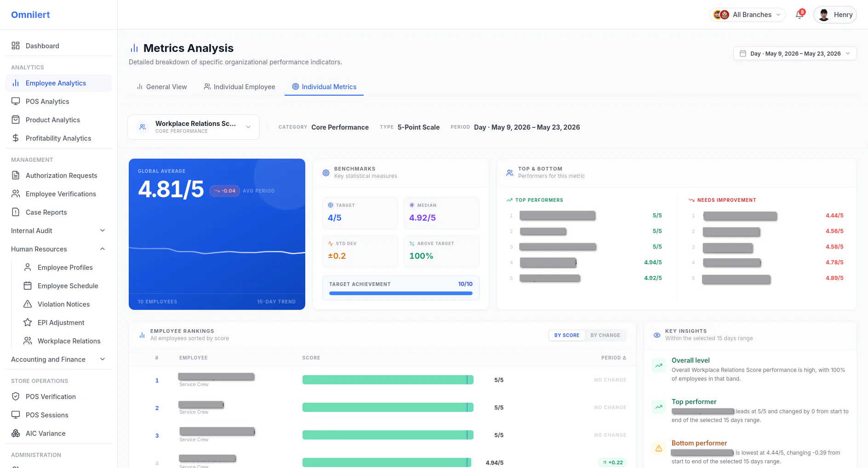Click the Period Δ column header

[613, 358]
